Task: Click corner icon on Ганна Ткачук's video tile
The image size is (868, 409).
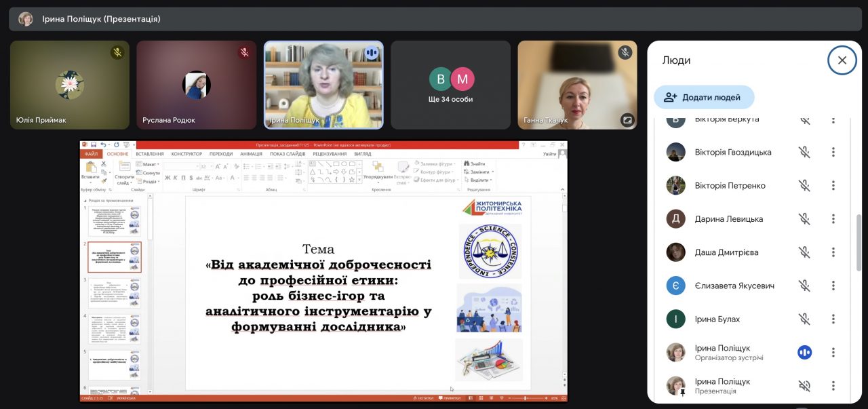Action: (627, 120)
